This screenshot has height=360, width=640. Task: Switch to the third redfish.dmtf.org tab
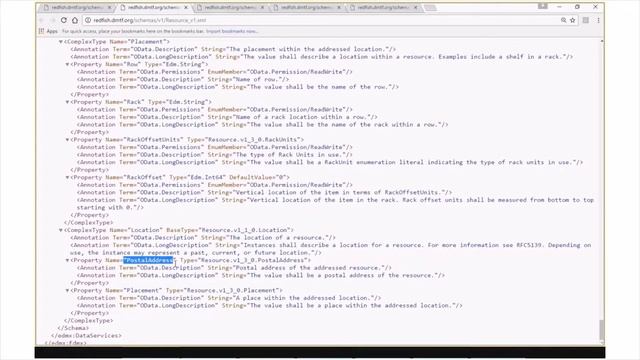tap(230, 7)
